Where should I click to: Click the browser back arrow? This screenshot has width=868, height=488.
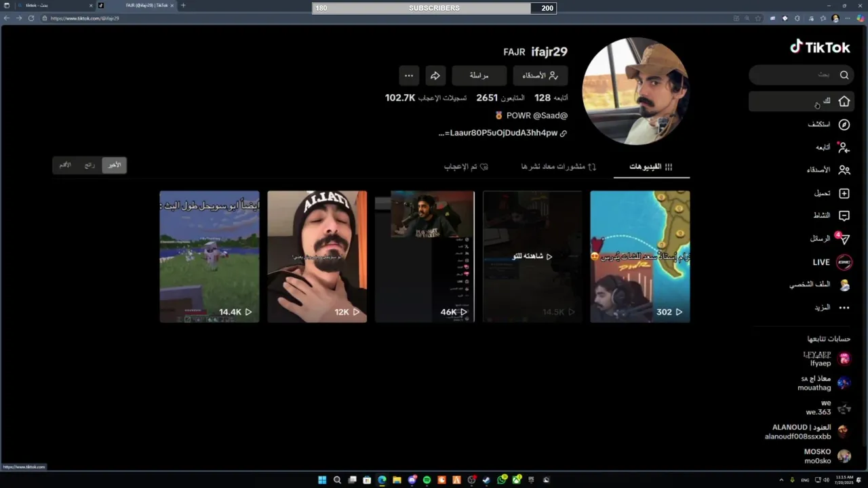pos(7,18)
